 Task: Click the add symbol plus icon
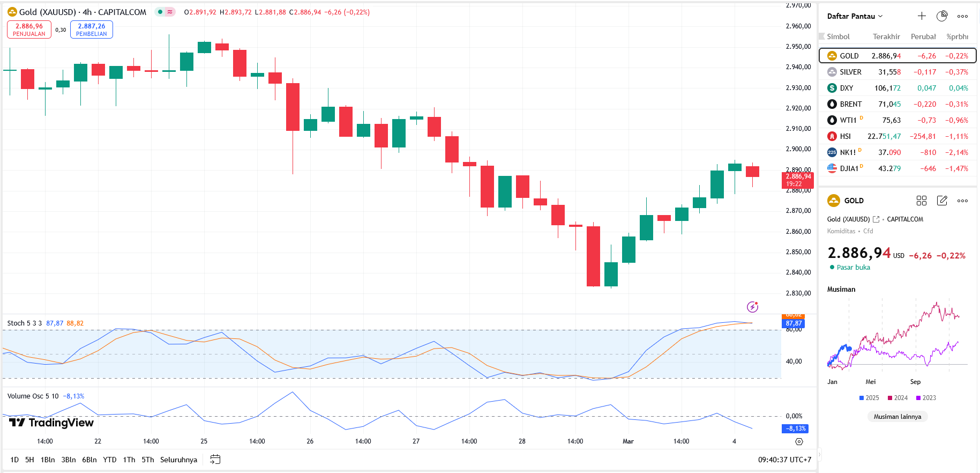[x=922, y=16]
